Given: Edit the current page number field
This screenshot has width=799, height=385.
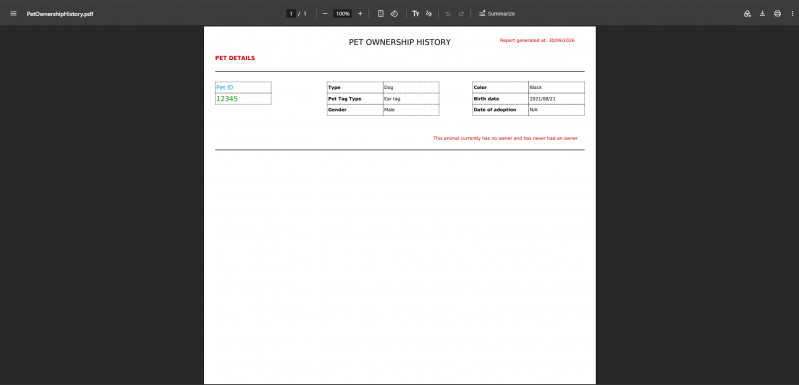Looking at the screenshot, I should pyautogui.click(x=291, y=14).
